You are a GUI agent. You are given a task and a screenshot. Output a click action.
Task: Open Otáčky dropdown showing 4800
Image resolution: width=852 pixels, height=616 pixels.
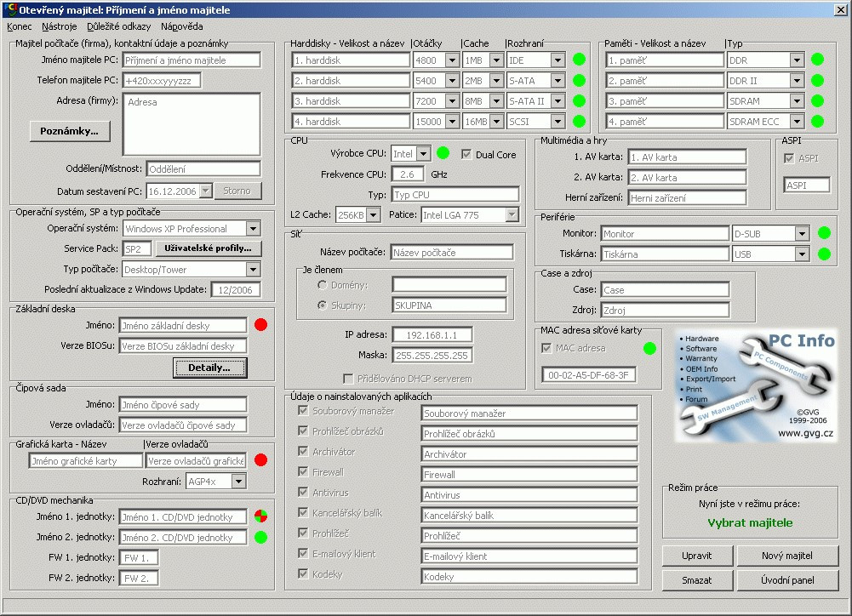point(452,60)
